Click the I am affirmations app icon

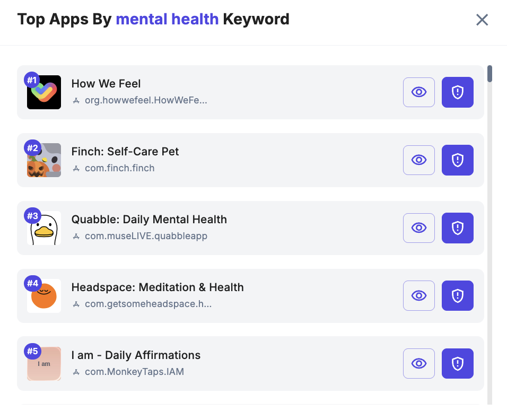click(44, 364)
